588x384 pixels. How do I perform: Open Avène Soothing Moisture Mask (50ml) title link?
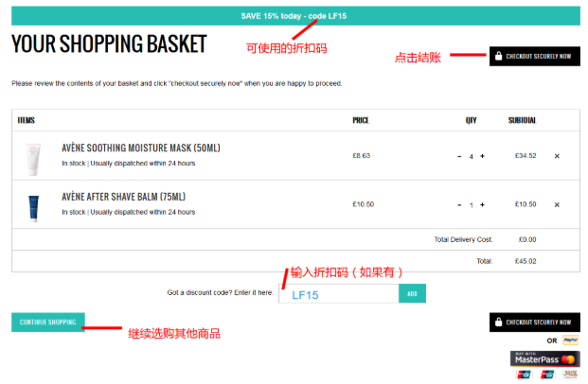[x=141, y=148]
